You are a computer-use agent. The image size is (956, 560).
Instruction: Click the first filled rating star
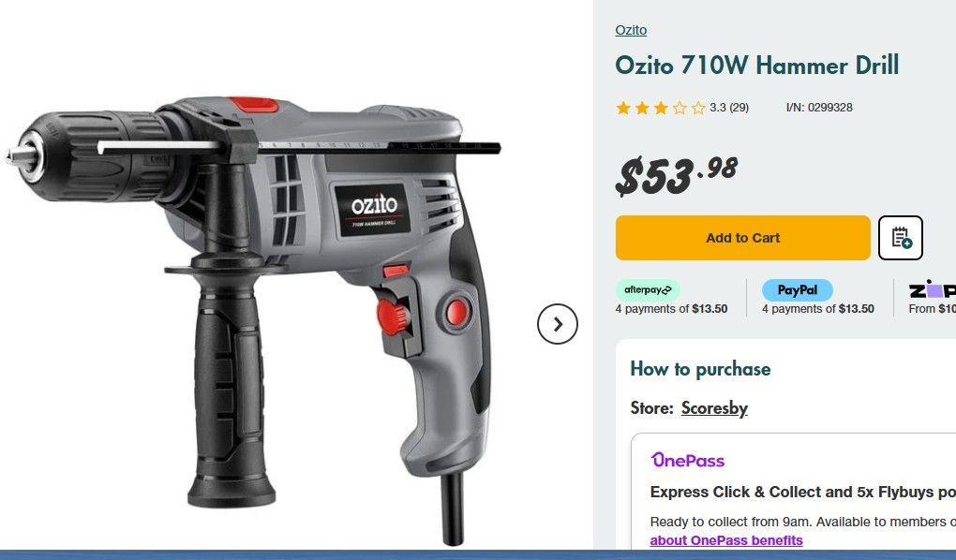[623, 108]
